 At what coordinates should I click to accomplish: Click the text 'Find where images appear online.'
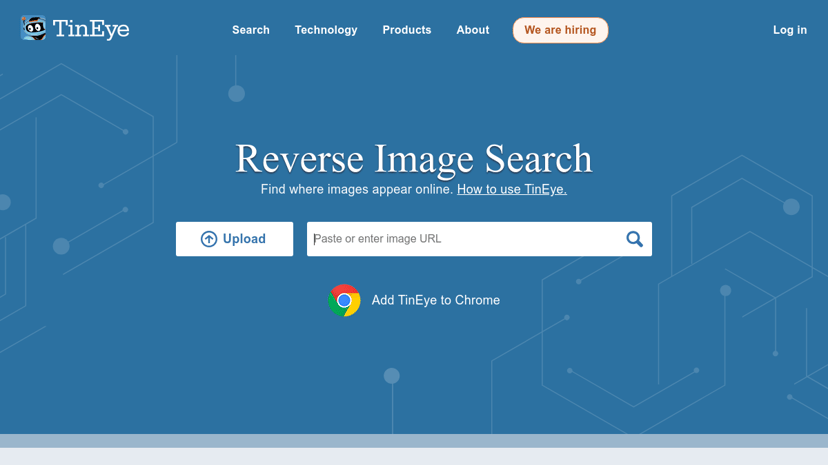point(357,189)
